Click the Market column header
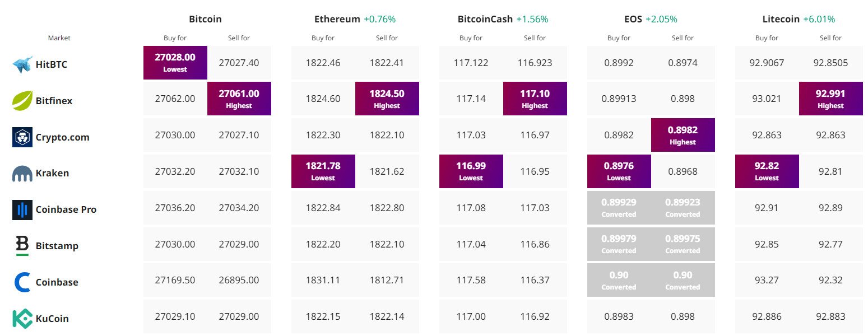 58,38
